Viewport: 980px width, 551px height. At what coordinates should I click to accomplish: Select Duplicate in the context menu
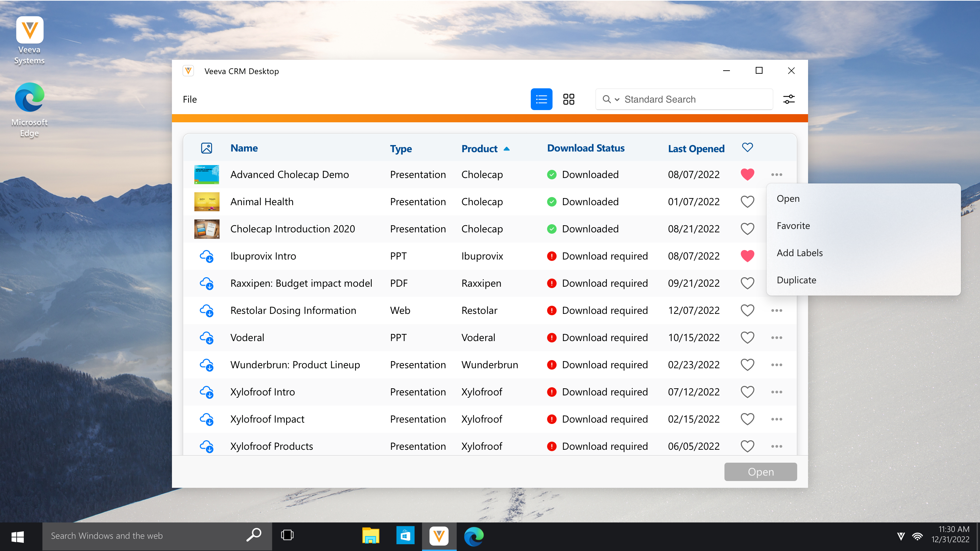tap(796, 280)
